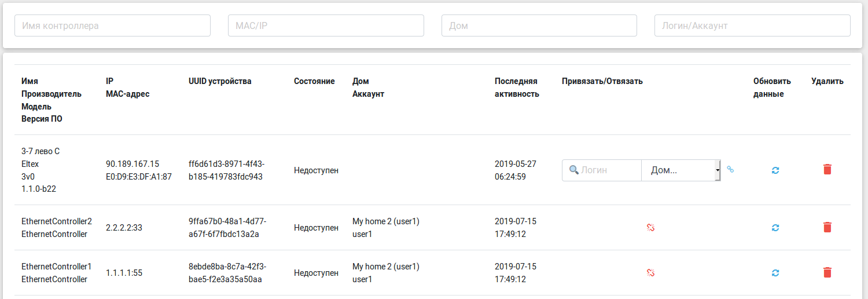Image resolution: width=868 pixels, height=299 pixels.
Task: Click the Дом filter input at top
Action: [x=539, y=25]
